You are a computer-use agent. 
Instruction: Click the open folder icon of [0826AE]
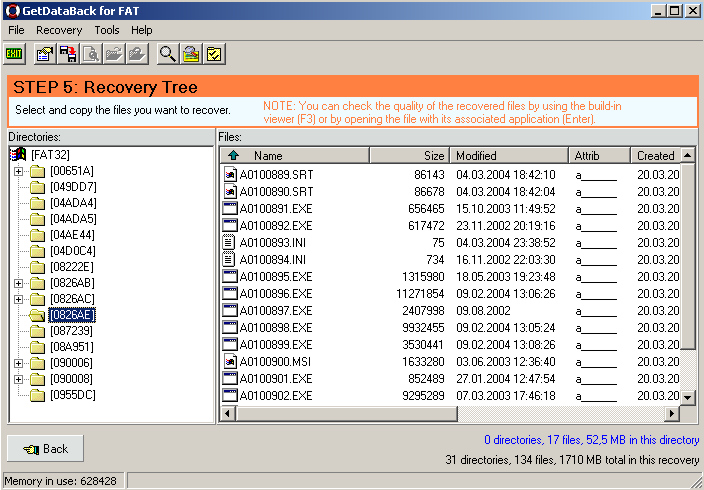pos(38,315)
